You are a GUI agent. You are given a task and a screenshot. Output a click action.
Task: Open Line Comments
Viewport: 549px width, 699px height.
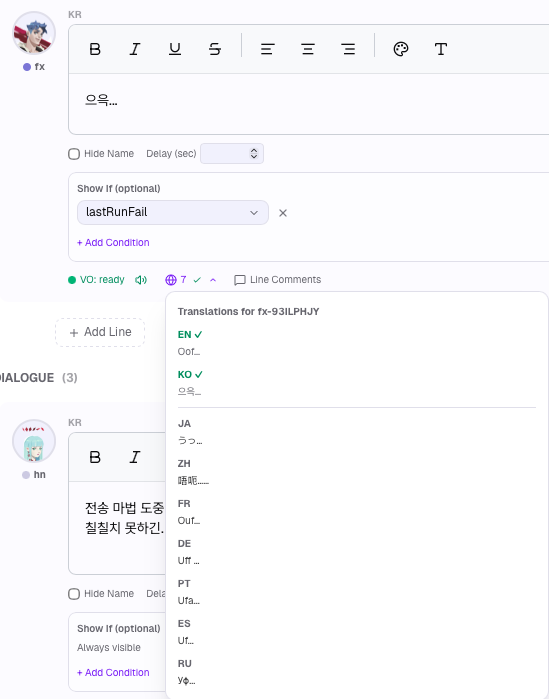[278, 280]
